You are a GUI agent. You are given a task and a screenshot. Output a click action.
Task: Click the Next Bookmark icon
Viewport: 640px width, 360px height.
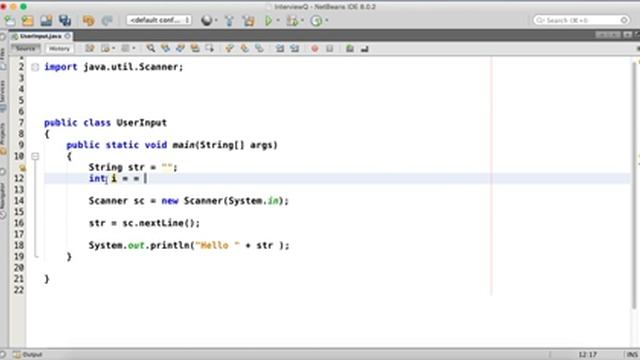(x=244, y=49)
